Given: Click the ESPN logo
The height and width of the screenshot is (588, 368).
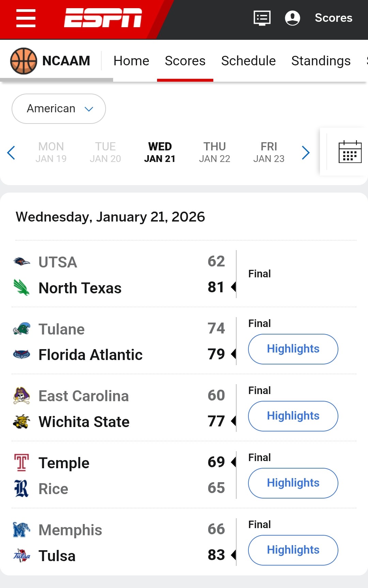Looking at the screenshot, I should [x=103, y=18].
